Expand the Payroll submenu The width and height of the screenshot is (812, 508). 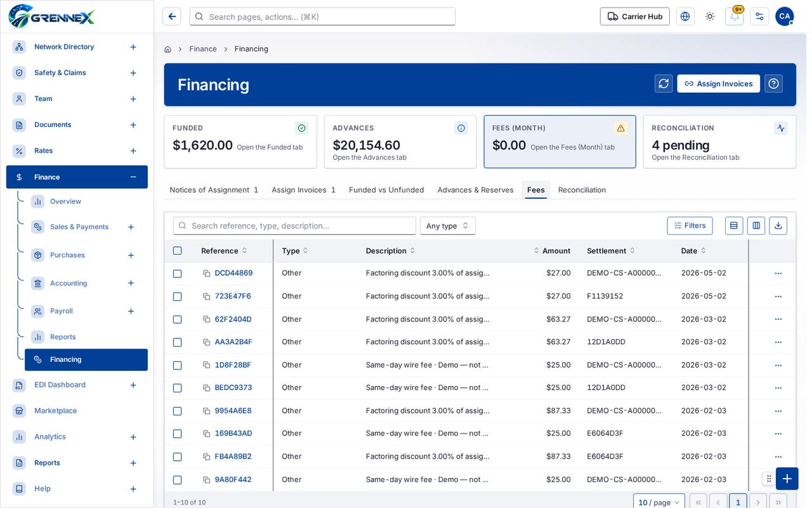[131, 311]
